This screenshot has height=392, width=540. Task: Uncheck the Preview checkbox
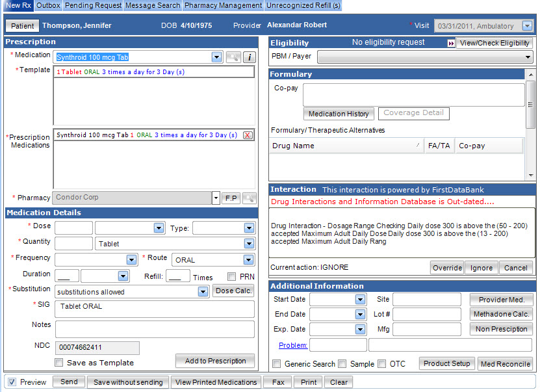point(12,382)
